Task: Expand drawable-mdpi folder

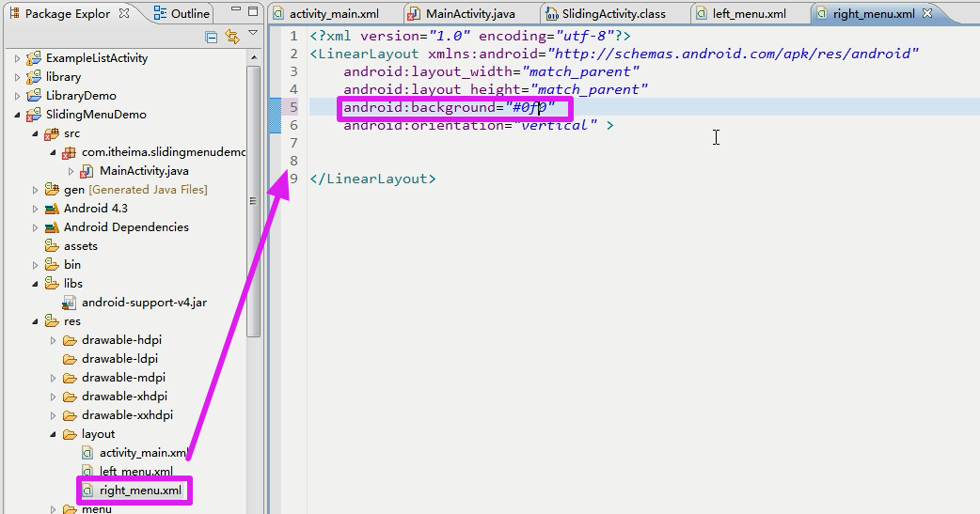Action: point(53,378)
